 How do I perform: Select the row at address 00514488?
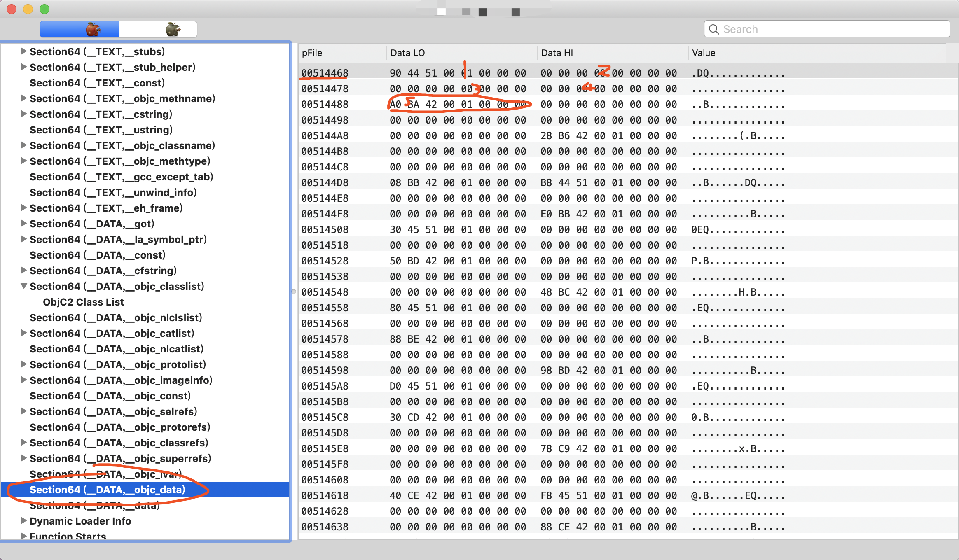325,104
